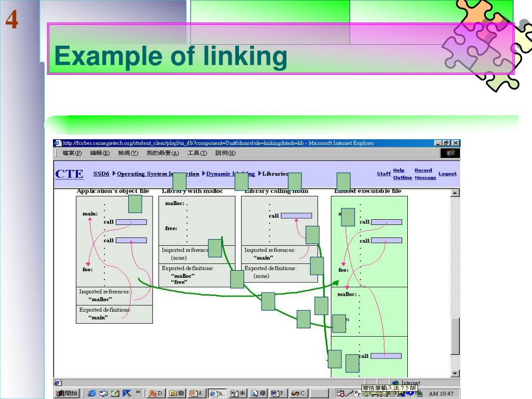The height and width of the screenshot is (399, 532).
Task: Click the first system tray icon
Action: tap(340, 394)
